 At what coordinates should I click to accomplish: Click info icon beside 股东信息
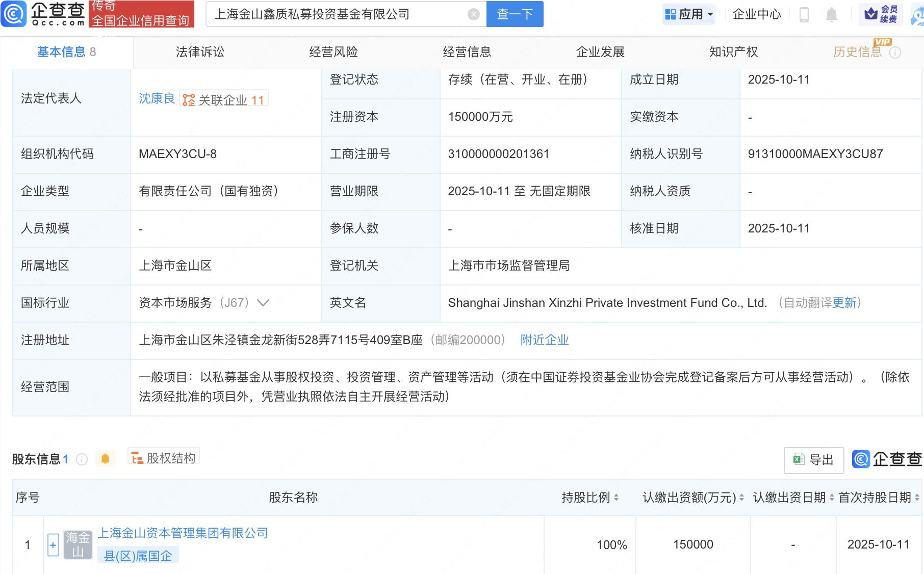click(82, 459)
